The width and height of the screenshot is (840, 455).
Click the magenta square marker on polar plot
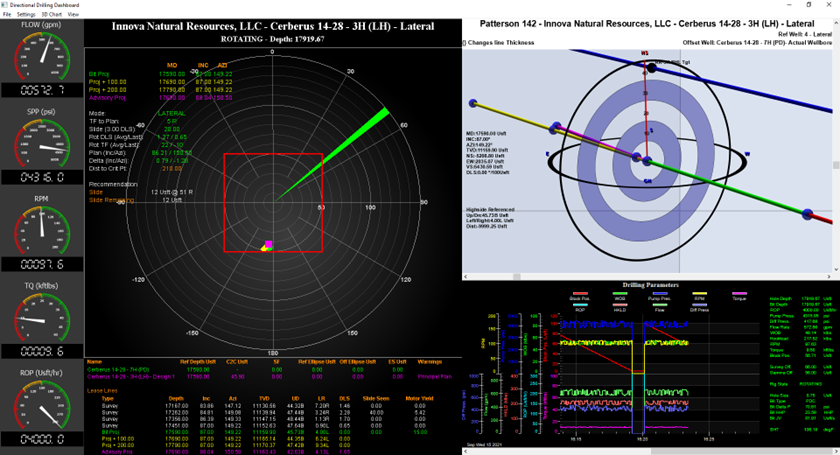[269, 243]
